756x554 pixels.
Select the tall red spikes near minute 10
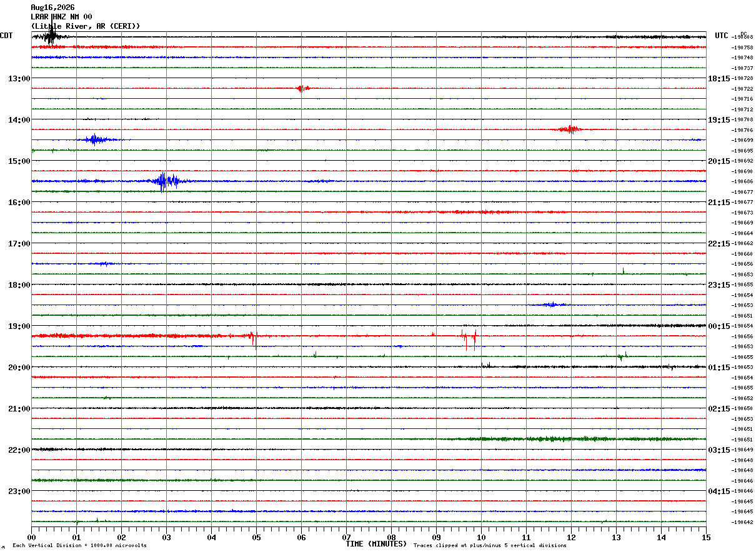[470, 338]
